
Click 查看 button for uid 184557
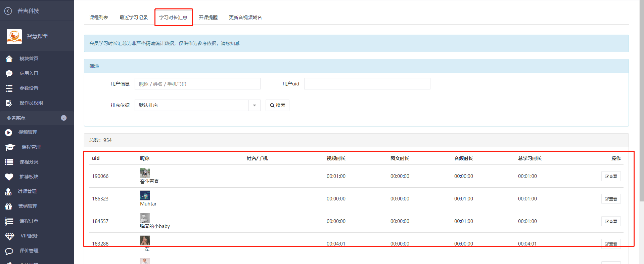point(611,222)
